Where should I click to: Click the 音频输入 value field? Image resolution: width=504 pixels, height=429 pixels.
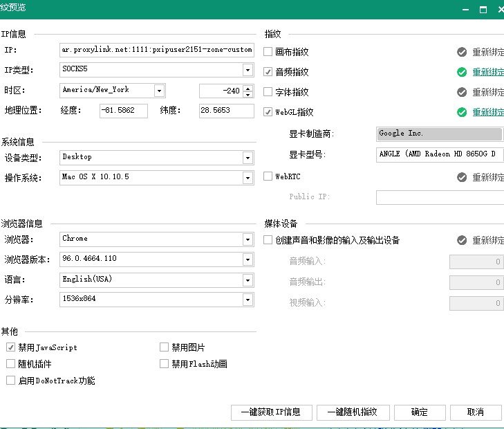tap(476, 262)
